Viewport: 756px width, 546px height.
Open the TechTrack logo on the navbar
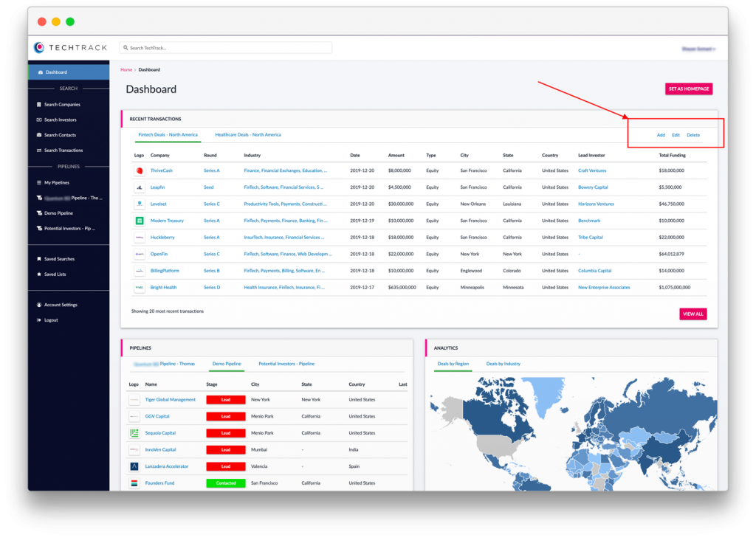click(71, 46)
